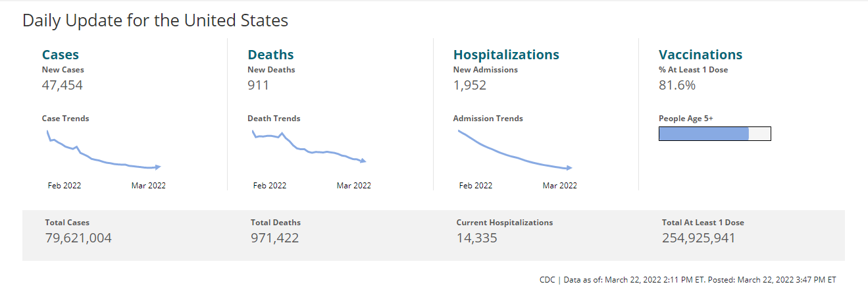Click the Total At Least 1 Dose figure
The width and height of the screenshot is (868, 301).
click(x=698, y=238)
